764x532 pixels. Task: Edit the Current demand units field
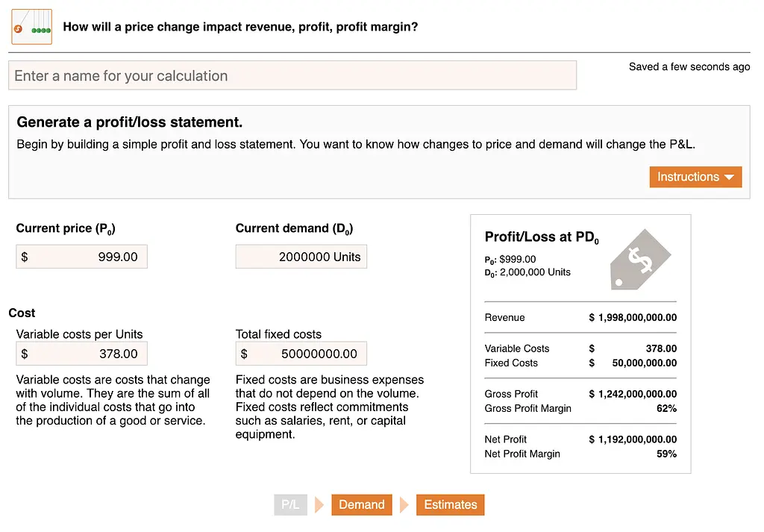click(301, 257)
